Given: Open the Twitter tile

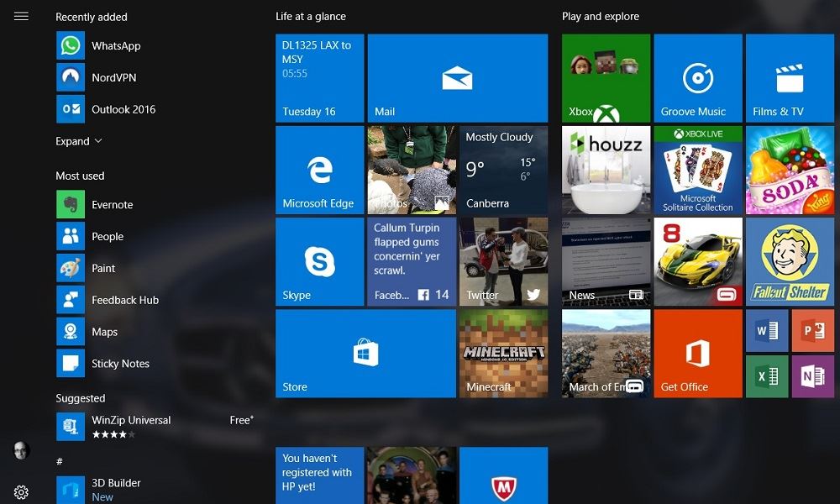Looking at the screenshot, I should pyautogui.click(x=503, y=262).
